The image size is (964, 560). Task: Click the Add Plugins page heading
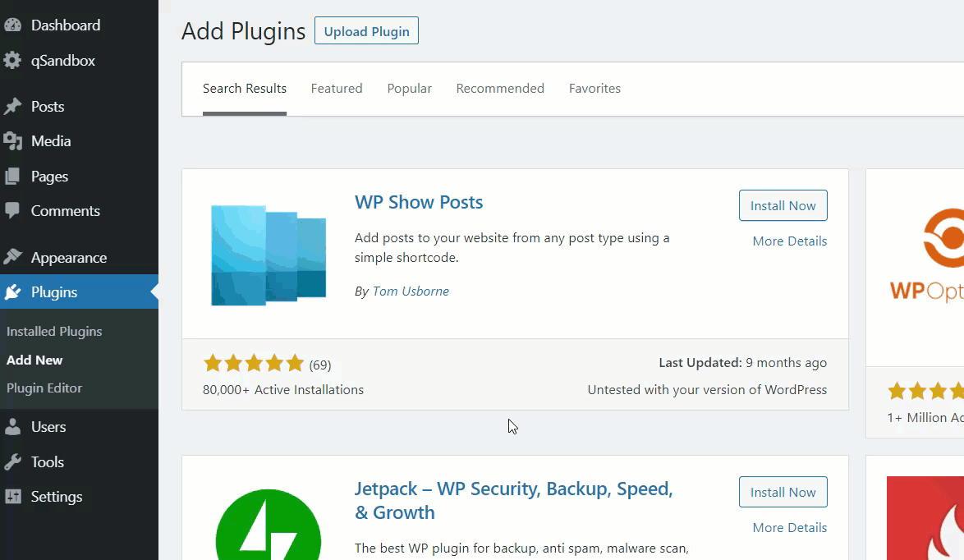tap(243, 31)
